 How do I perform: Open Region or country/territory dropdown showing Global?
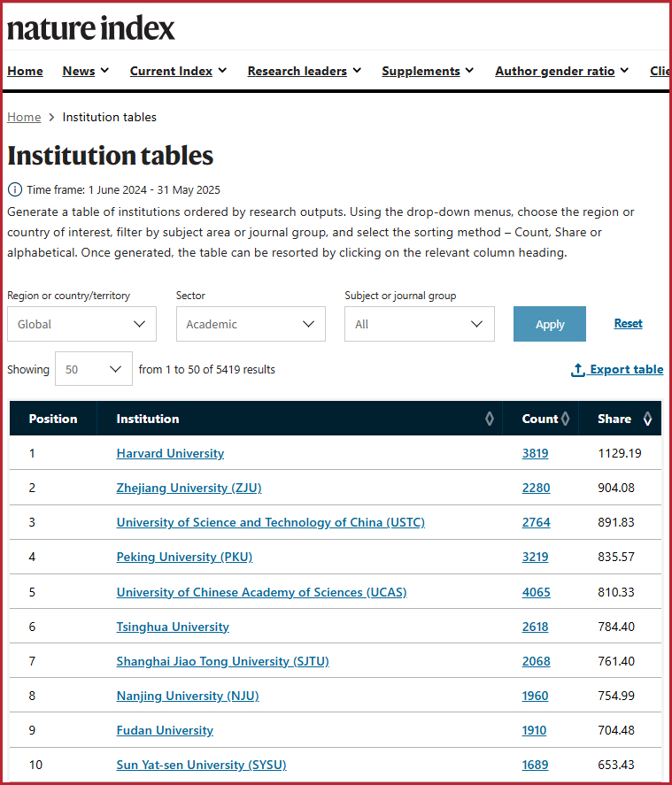(81, 324)
